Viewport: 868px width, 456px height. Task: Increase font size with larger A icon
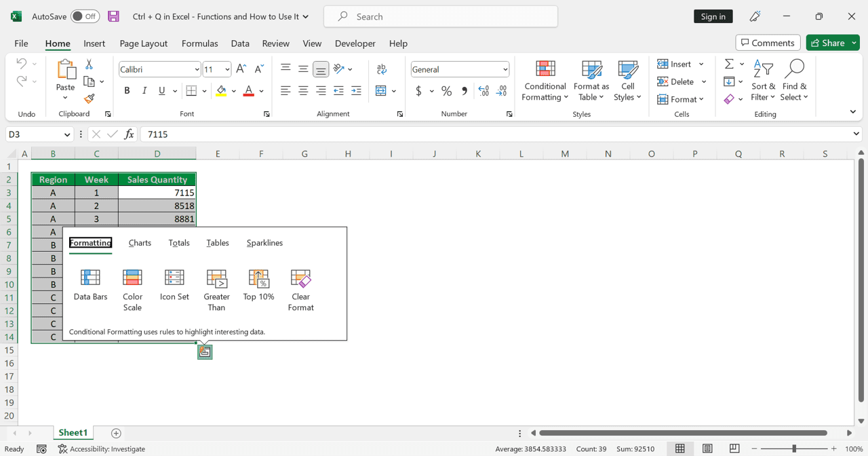pyautogui.click(x=241, y=69)
